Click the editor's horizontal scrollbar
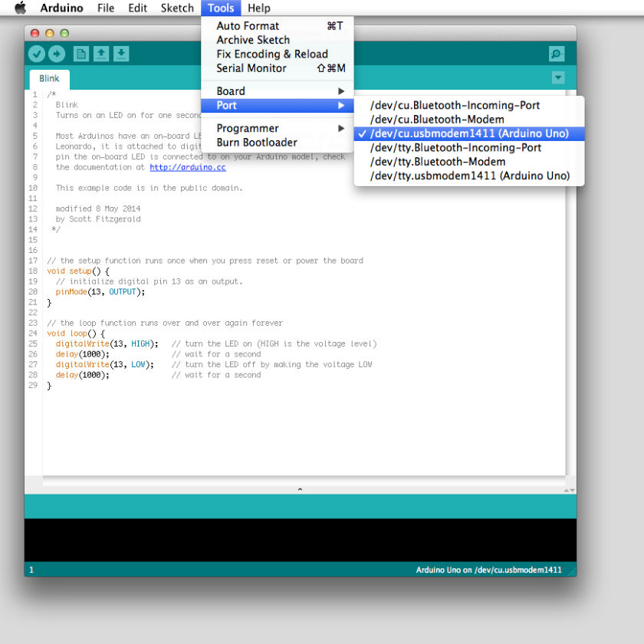644x644 pixels. tap(300, 488)
